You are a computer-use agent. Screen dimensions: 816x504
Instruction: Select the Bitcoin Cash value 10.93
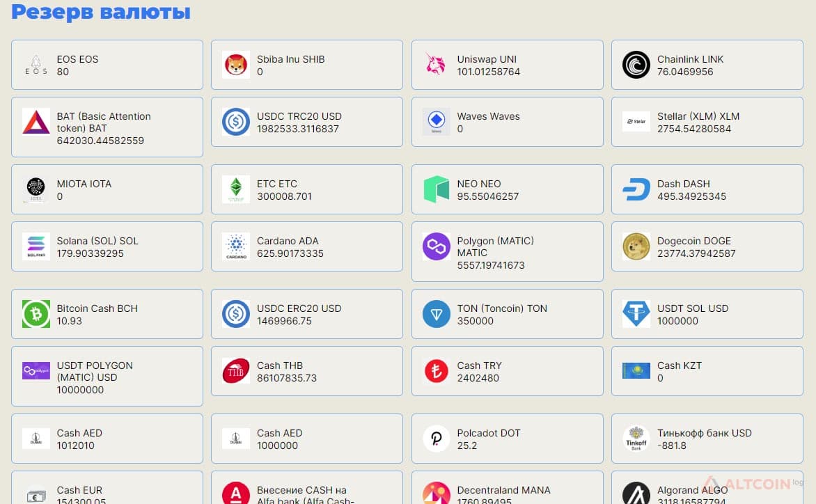(69, 321)
